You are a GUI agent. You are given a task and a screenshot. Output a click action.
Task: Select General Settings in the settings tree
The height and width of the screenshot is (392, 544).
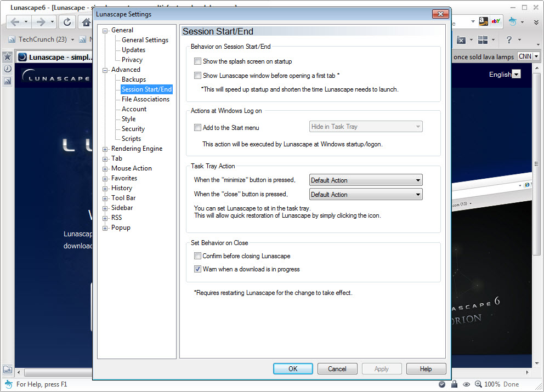pos(145,40)
